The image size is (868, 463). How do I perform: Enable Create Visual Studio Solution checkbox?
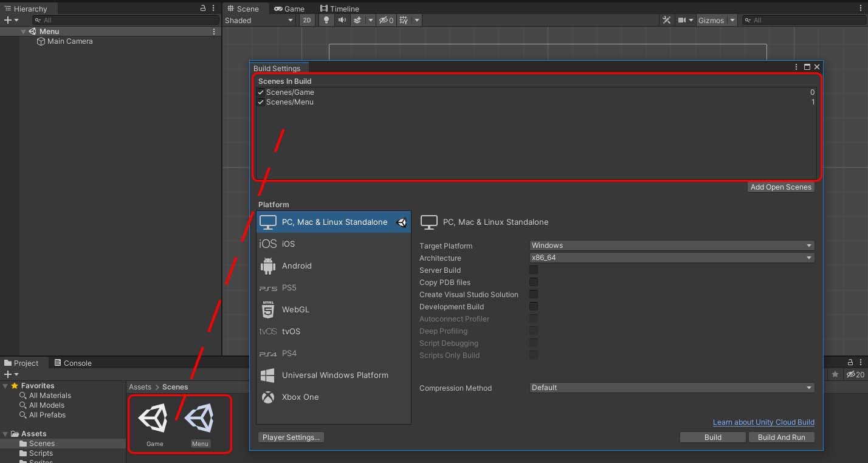click(534, 294)
